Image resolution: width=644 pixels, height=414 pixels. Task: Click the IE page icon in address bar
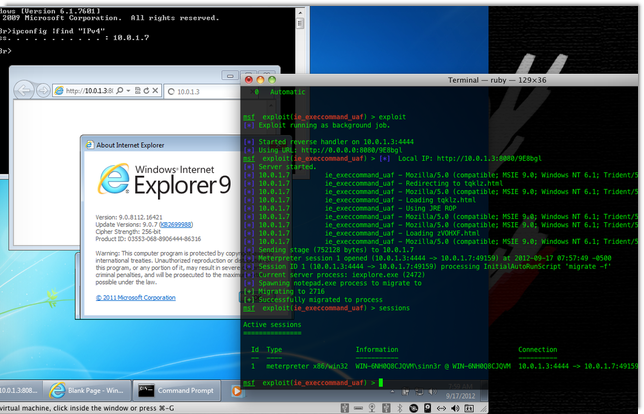[59, 91]
